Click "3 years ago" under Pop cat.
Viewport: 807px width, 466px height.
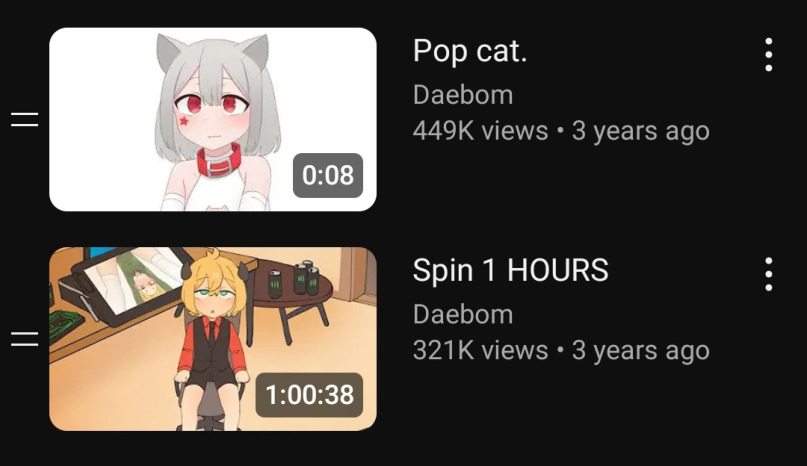click(641, 131)
